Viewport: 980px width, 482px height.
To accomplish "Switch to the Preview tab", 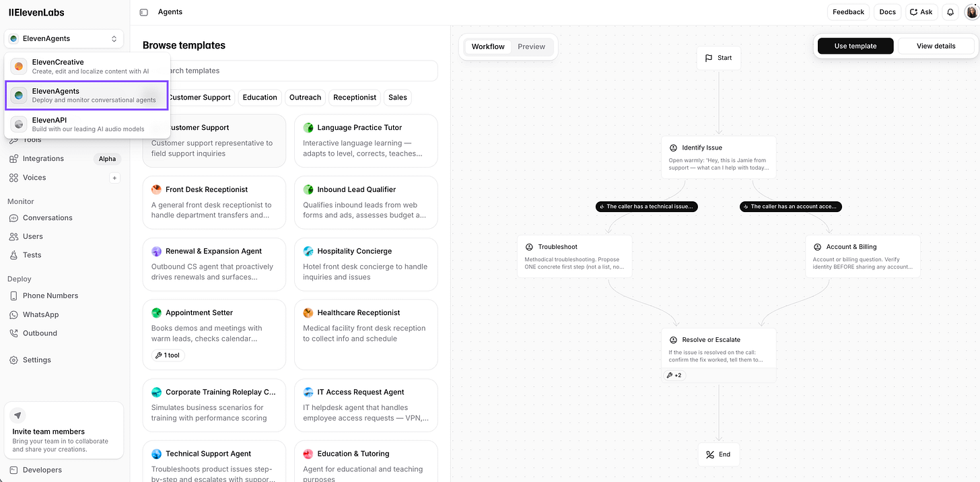I will [531, 46].
